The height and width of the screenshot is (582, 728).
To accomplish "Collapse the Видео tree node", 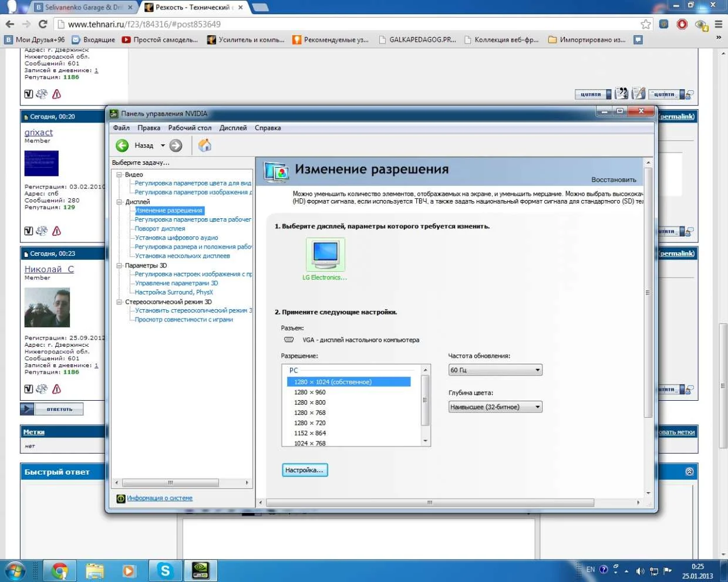I will pos(119,174).
